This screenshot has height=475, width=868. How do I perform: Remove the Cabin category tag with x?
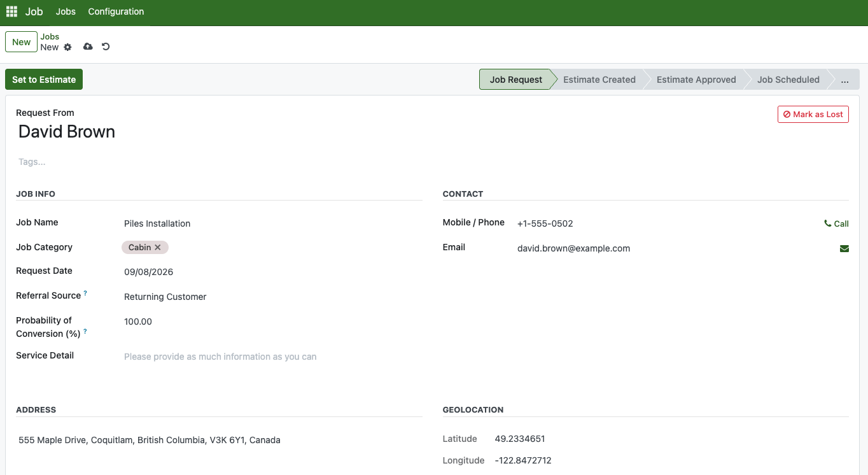click(x=158, y=247)
